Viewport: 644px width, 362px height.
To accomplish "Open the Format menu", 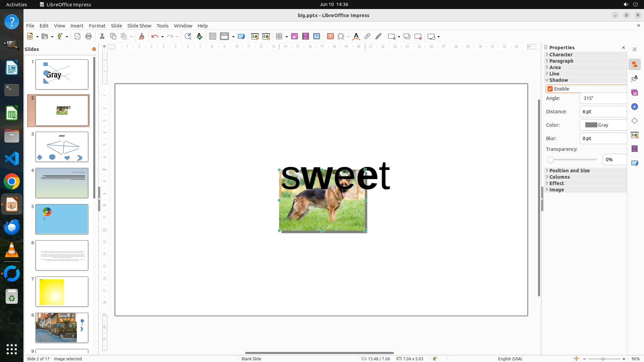I will tap(97, 26).
